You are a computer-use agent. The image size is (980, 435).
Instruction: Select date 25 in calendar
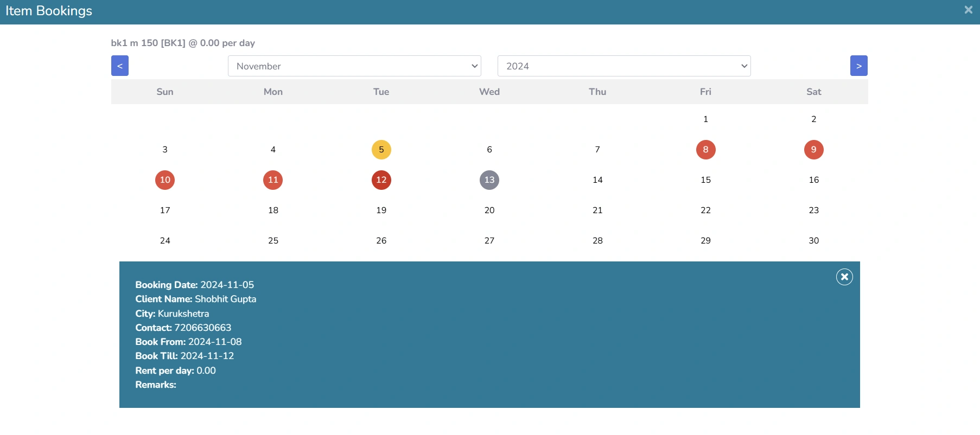[273, 241]
